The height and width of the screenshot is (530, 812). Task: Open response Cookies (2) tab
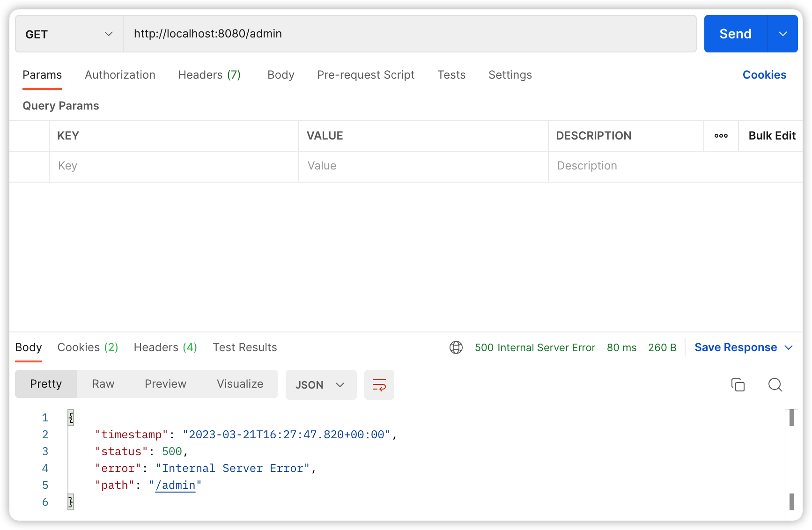[x=88, y=347]
